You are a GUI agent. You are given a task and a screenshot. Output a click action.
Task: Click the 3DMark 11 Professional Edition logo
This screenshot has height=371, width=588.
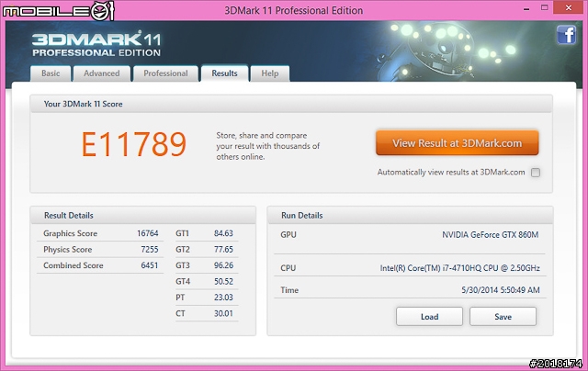96,44
